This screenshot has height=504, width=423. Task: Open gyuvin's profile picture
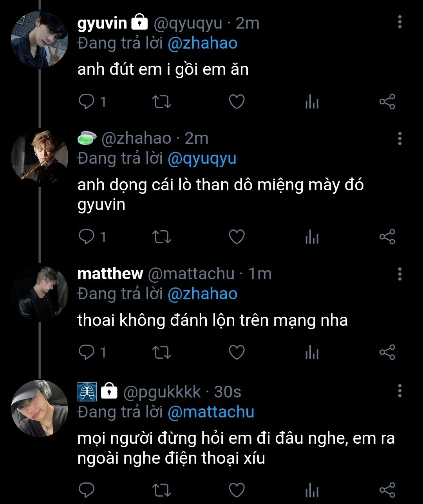coord(39,40)
